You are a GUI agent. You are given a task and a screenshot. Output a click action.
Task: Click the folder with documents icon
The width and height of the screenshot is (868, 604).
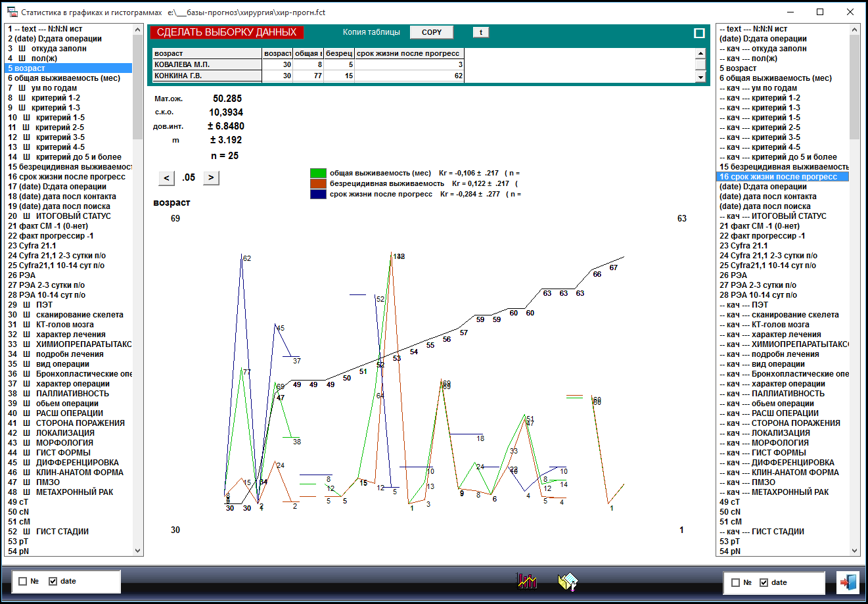(567, 582)
